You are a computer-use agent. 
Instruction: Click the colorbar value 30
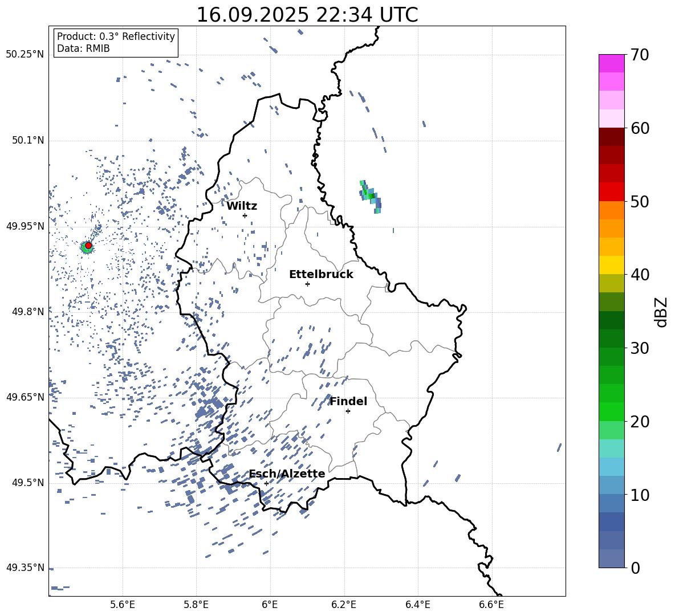(640, 348)
